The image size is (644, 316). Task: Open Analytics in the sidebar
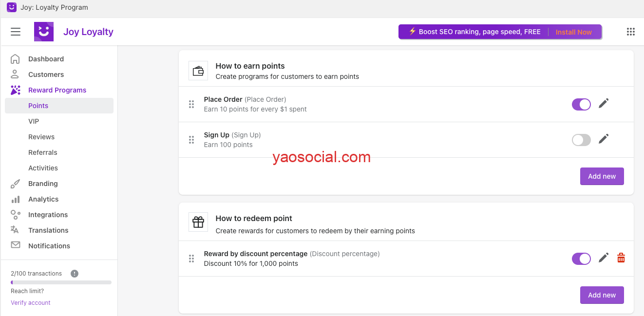point(43,199)
